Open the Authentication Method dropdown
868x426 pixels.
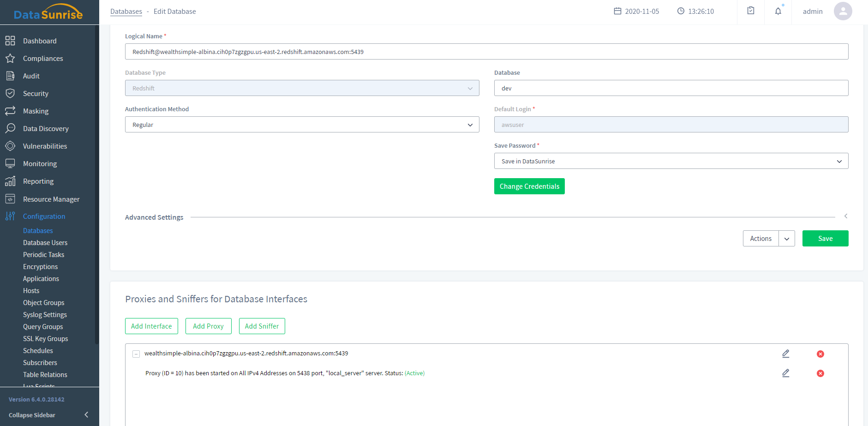click(302, 125)
